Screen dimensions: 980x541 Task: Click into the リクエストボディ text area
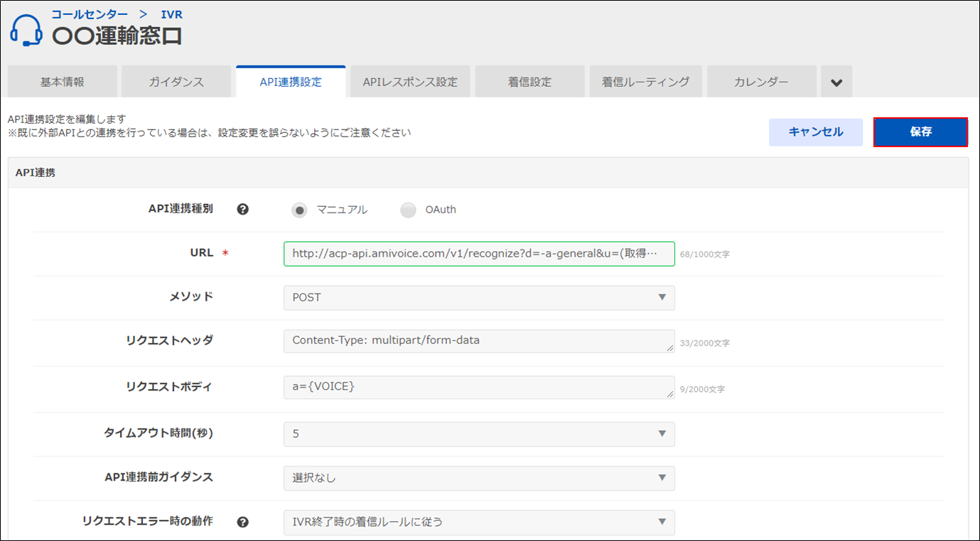479,387
